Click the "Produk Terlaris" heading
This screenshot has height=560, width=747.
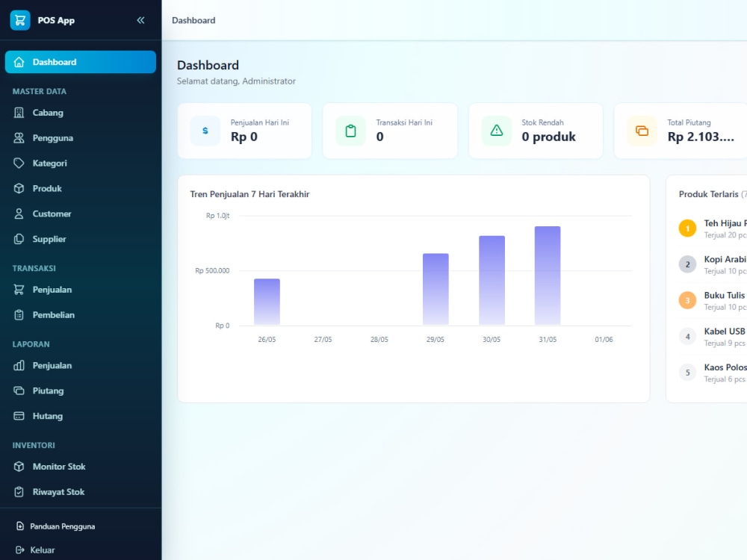(708, 194)
